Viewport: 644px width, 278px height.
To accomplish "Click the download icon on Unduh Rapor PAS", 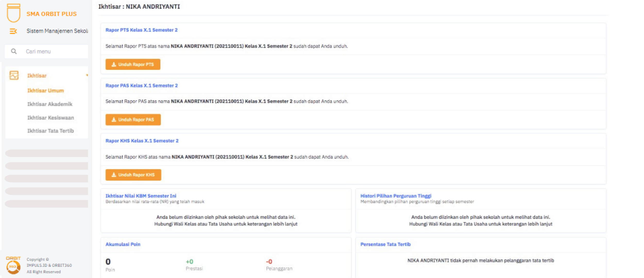I will (x=114, y=120).
